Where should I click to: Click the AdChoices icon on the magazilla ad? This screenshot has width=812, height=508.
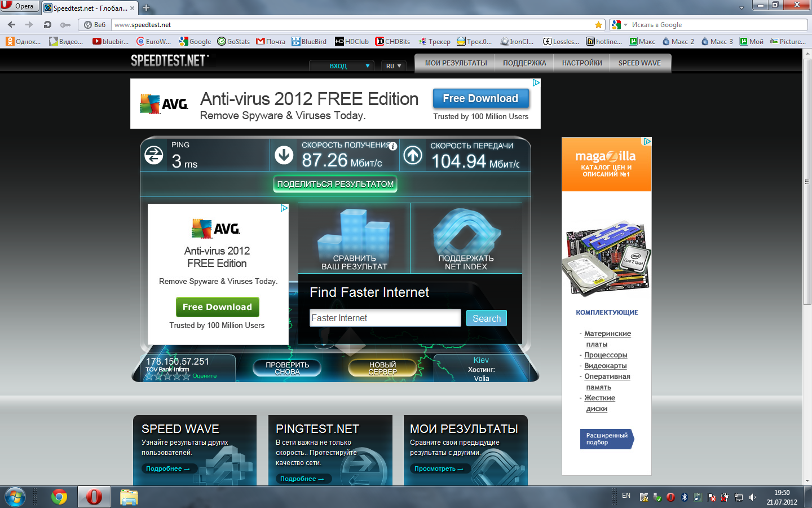coord(647,142)
